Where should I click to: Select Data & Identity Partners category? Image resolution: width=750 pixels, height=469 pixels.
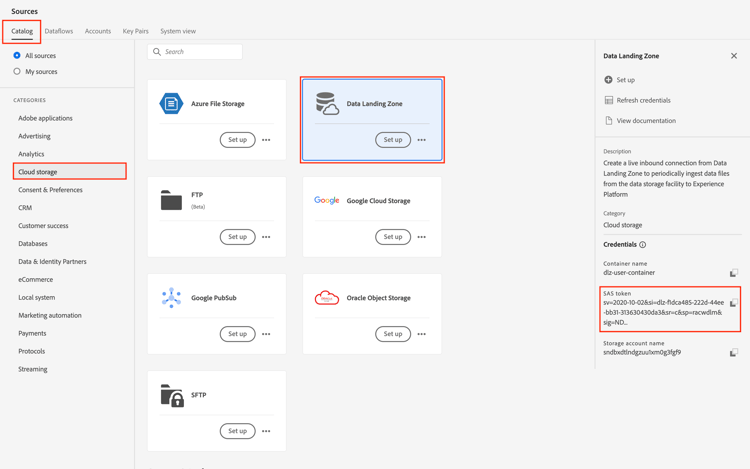click(52, 262)
